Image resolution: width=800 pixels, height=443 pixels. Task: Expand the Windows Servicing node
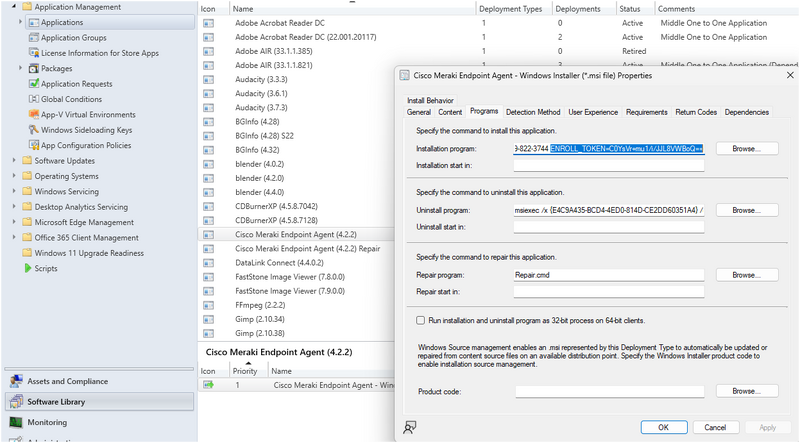[x=14, y=191]
